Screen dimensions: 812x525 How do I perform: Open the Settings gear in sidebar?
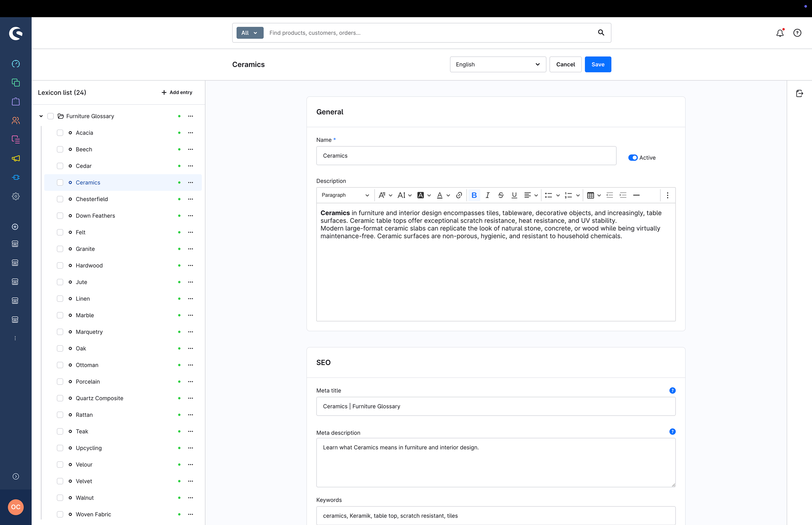tap(16, 196)
